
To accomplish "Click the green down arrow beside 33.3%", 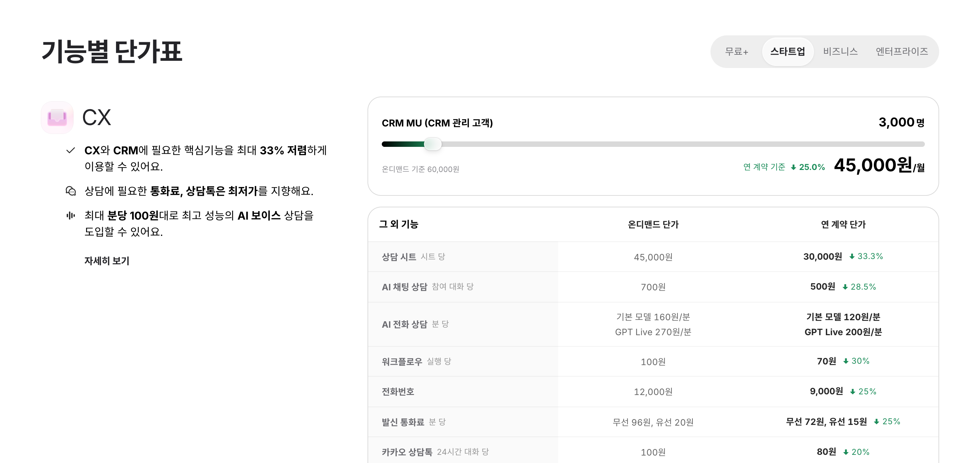I will pyautogui.click(x=852, y=257).
